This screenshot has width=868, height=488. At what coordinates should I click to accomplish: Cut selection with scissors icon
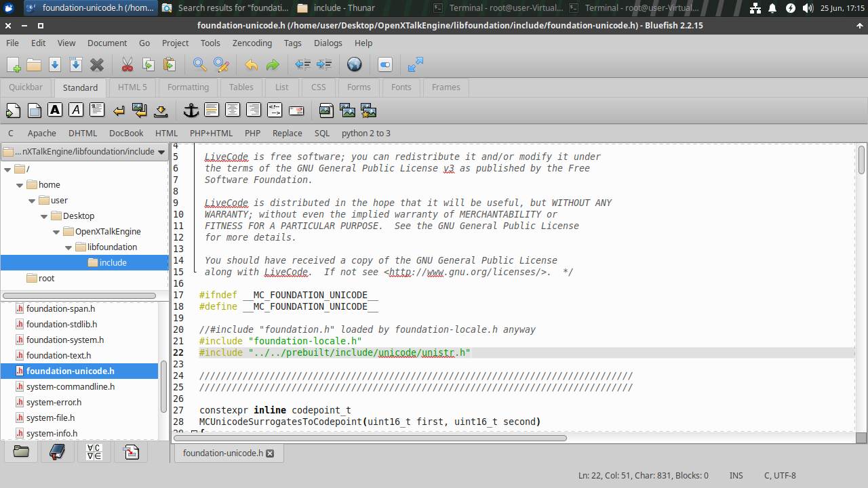click(x=127, y=64)
